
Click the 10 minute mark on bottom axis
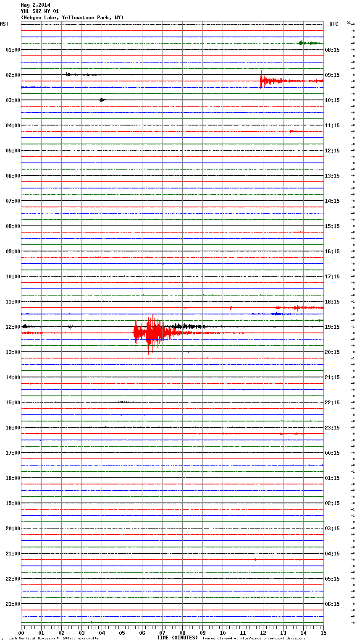coord(223,632)
